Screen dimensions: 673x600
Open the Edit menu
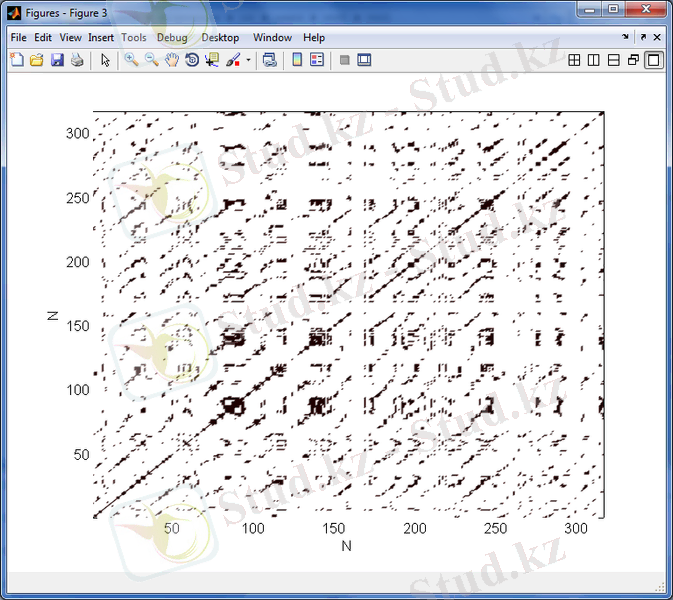point(43,38)
